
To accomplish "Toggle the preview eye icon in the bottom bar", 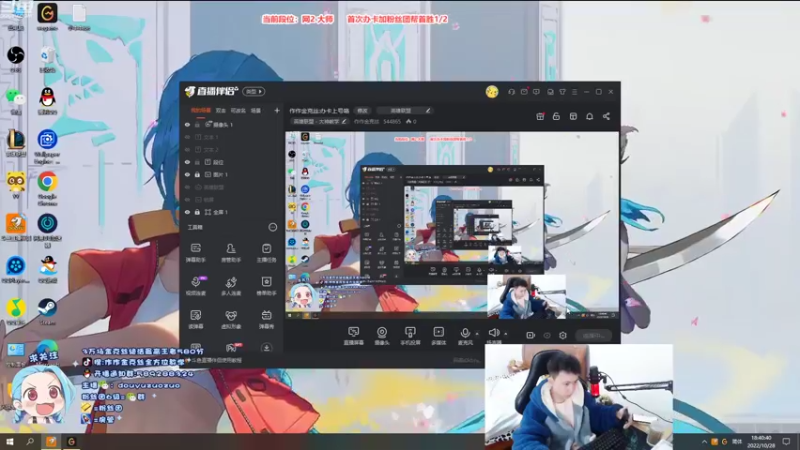I will click(547, 335).
